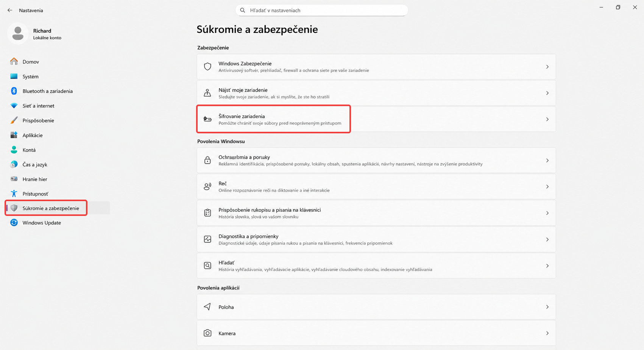This screenshot has height=350, width=644.
Task: Click the Nájsť moje zariadenie locator icon
Action: click(207, 93)
